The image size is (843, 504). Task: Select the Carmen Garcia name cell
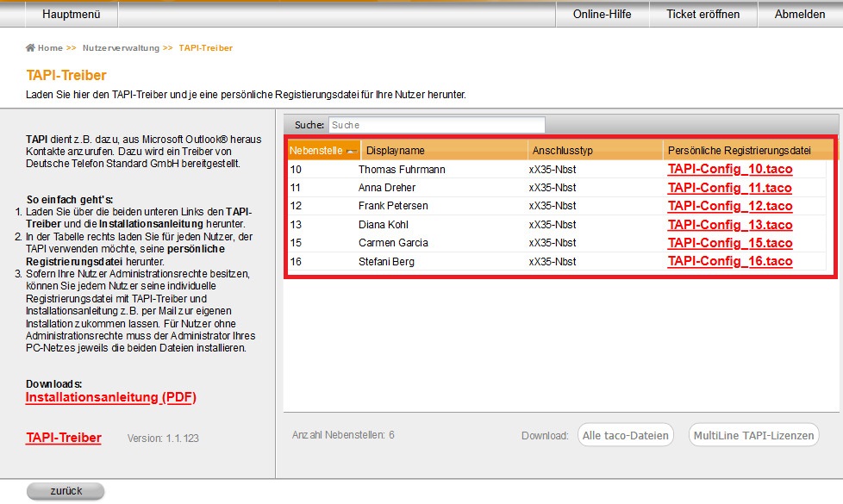click(x=393, y=243)
